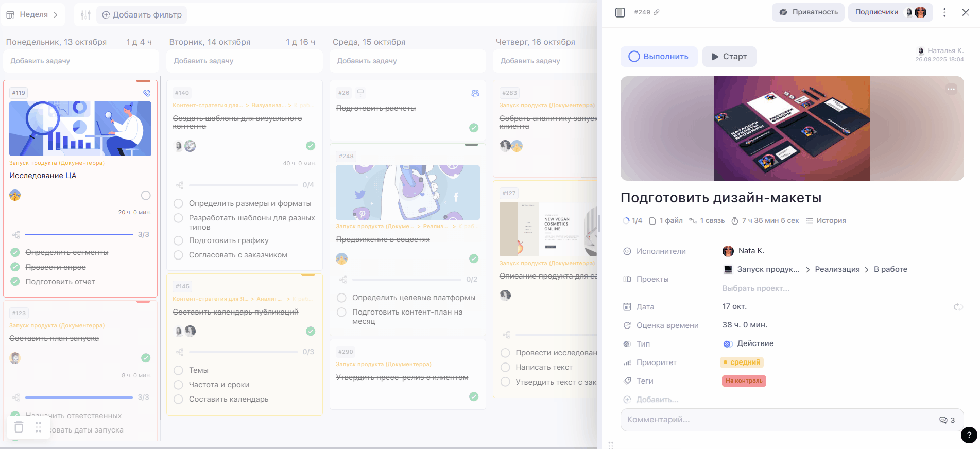
Task: Open image options on cover photo
Action: point(951,89)
